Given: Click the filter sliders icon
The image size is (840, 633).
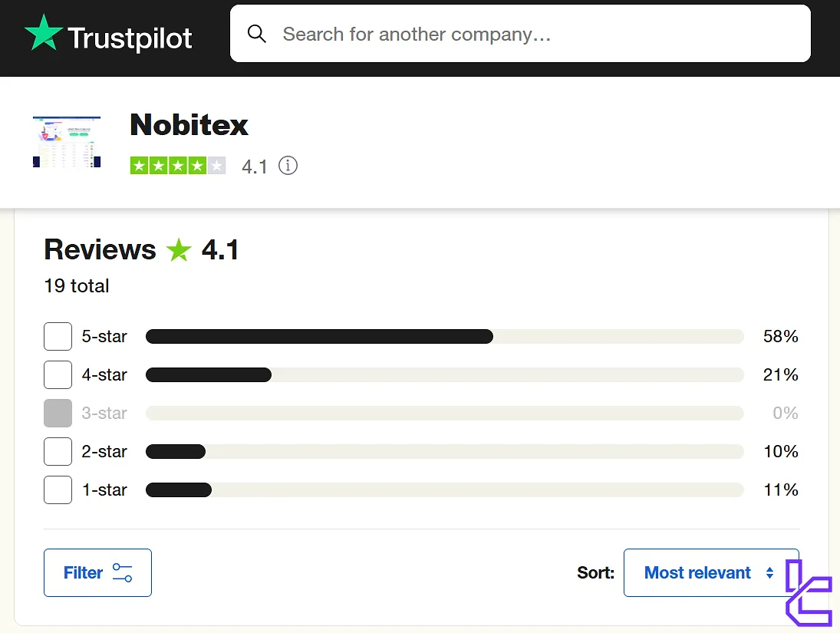Looking at the screenshot, I should click(x=122, y=572).
